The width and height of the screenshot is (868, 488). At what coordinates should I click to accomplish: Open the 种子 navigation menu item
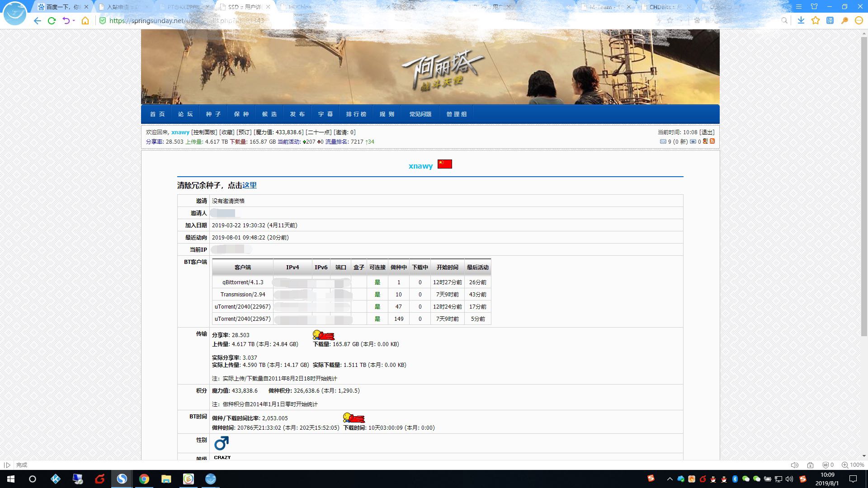[213, 114]
